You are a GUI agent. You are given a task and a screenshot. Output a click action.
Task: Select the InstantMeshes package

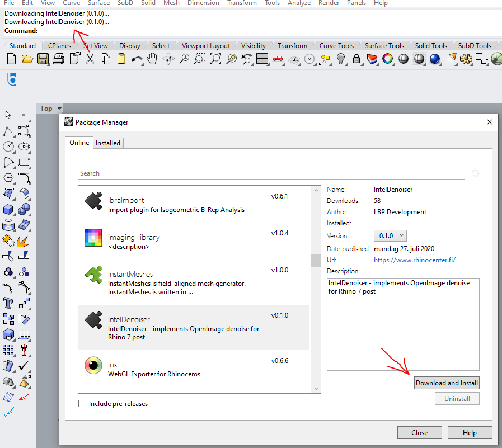[x=194, y=282]
